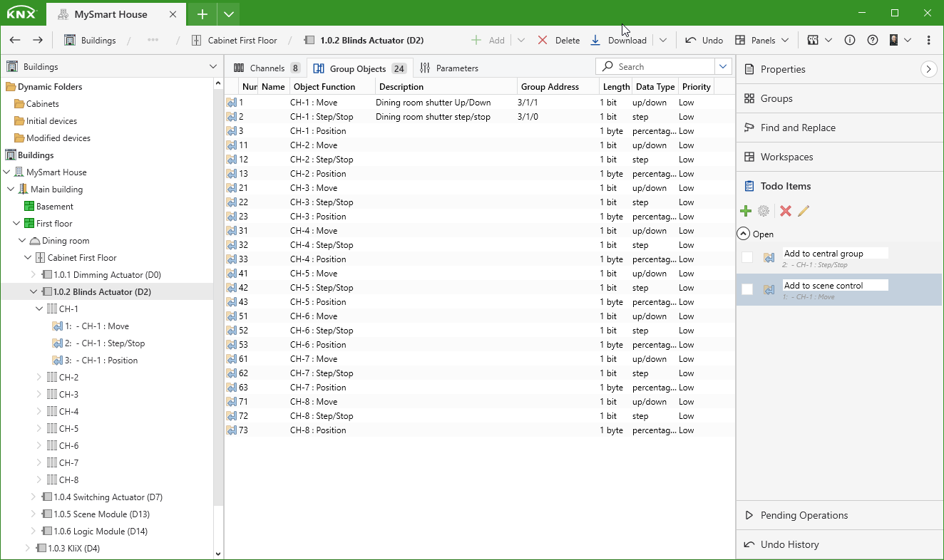Click the forward navigation arrow
This screenshot has width=944, height=560.
point(38,41)
